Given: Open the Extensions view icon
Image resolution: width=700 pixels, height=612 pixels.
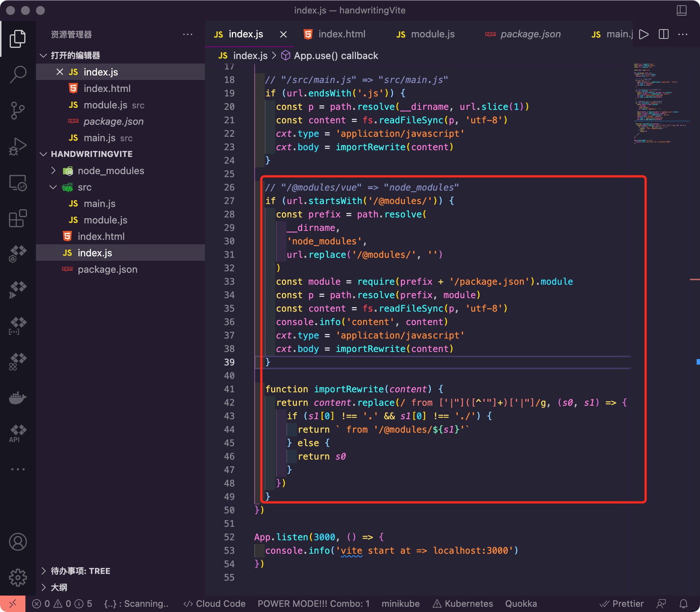Looking at the screenshot, I should pos(18,219).
